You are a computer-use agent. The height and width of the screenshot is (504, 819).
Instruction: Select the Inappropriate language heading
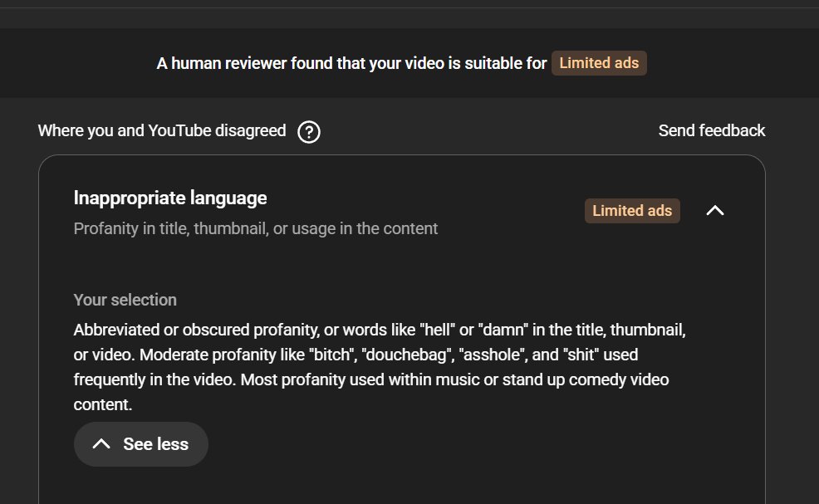pos(170,198)
